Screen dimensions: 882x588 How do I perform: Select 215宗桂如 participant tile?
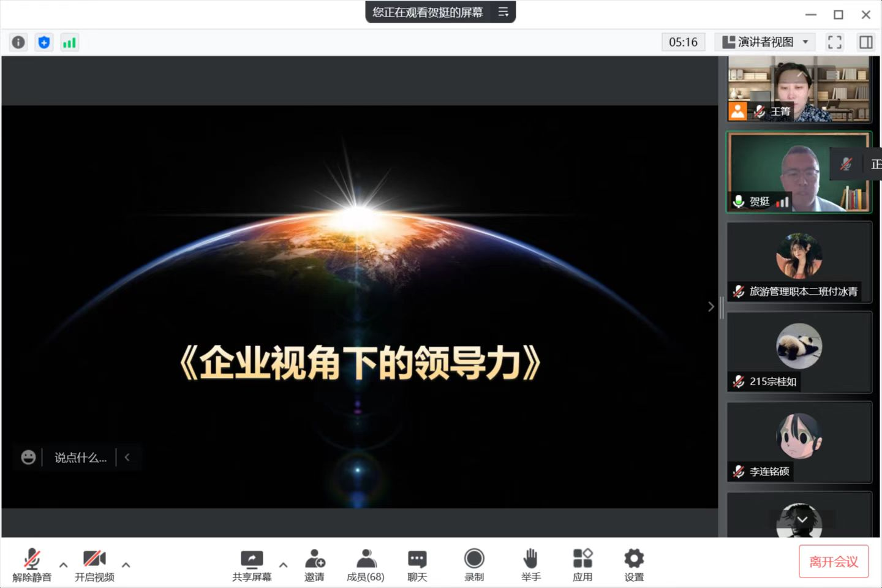point(799,352)
